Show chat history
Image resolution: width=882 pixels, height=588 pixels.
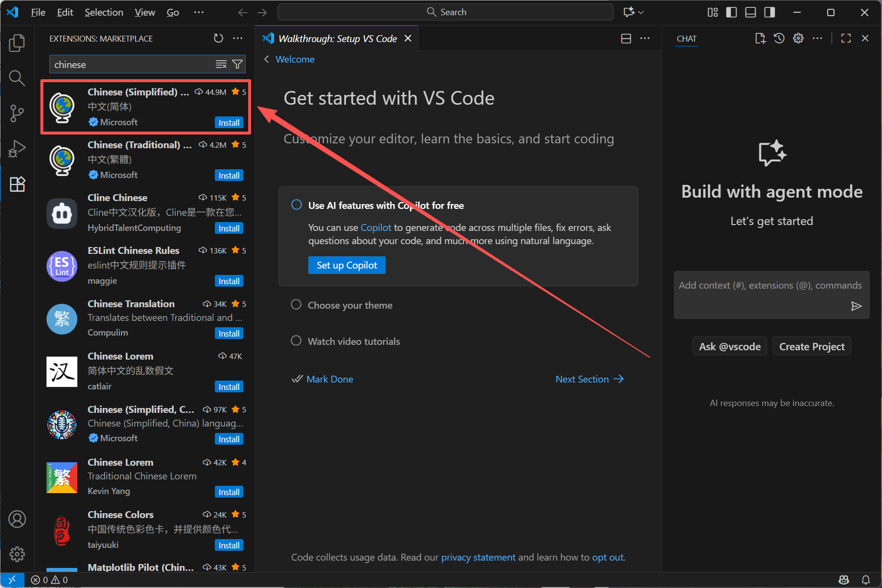coord(779,38)
